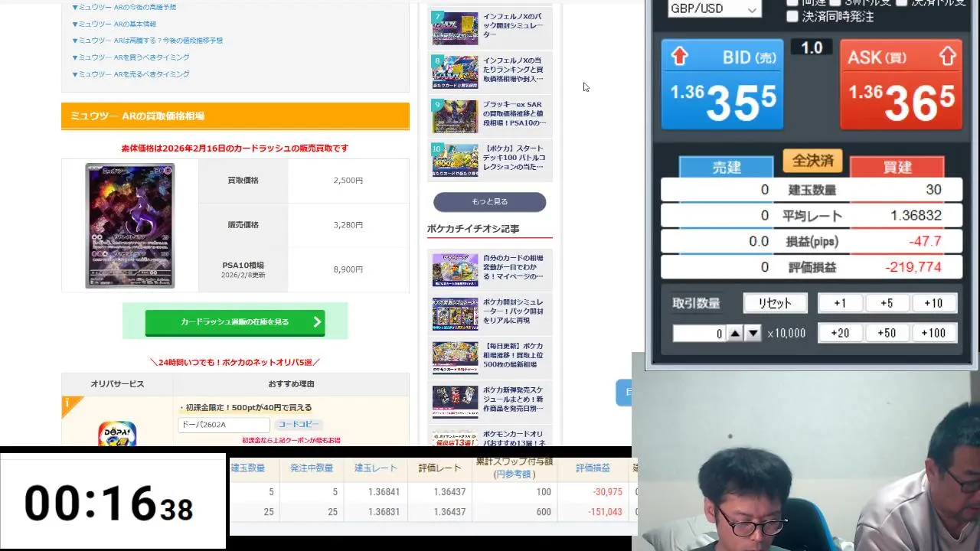
Task: Select the 買建 tab
Action: click(x=897, y=167)
